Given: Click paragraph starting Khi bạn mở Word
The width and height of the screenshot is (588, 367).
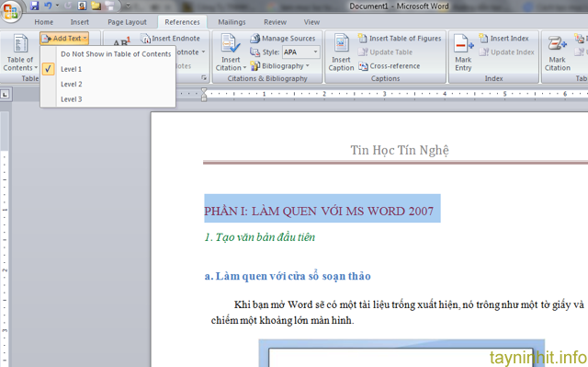Looking at the screenshot, I should tap(398, 312).
